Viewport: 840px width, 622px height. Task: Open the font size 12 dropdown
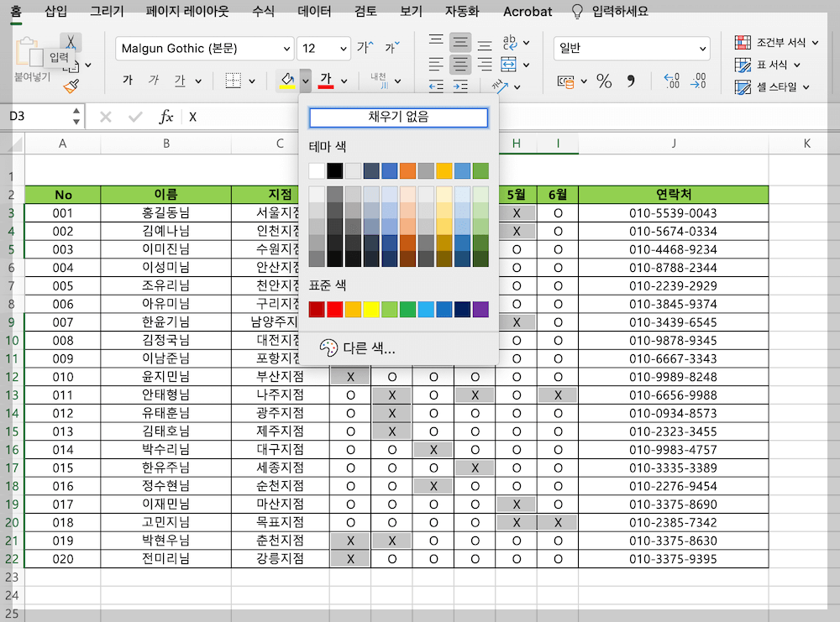344,49
